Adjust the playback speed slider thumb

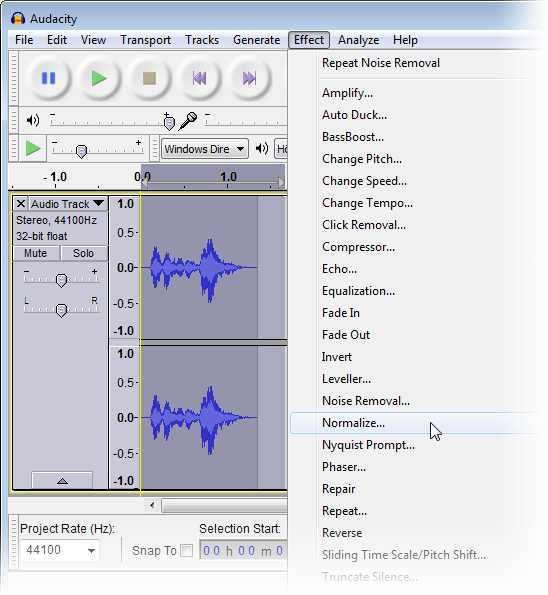pos(81,151)
